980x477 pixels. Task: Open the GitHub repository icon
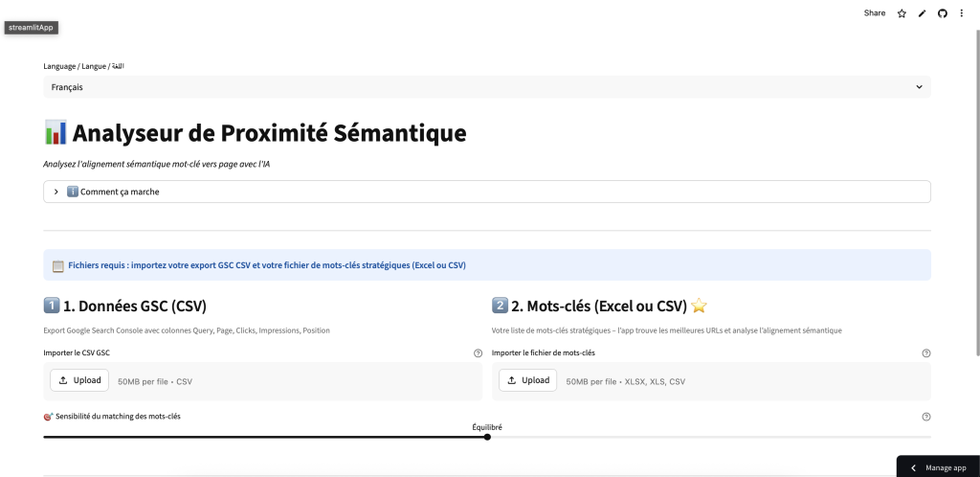(x=942, y=13)
